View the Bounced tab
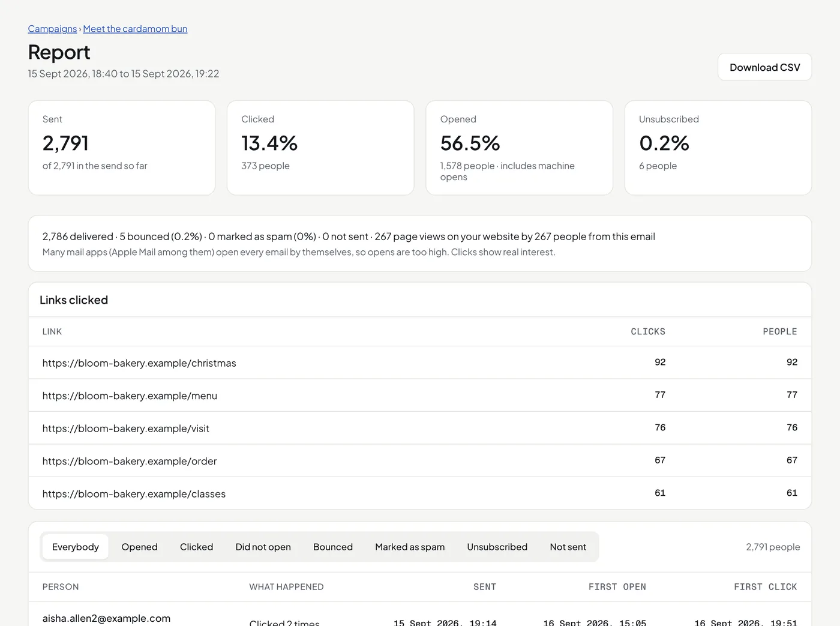Viewport: 840px width, 626px height. click(333, 547)
